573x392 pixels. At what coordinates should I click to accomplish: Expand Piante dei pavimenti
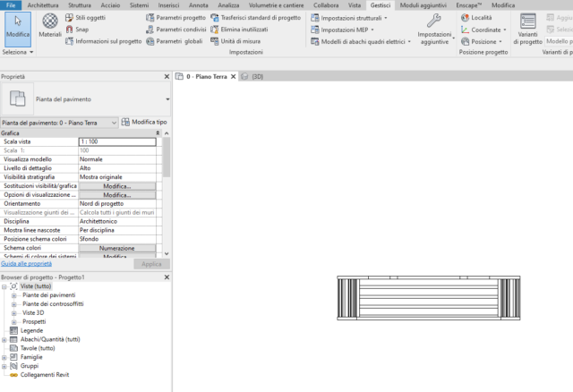14,295
